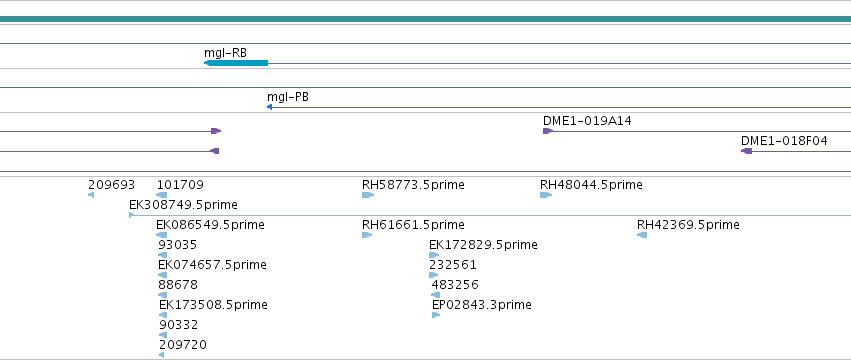This screenshot has height=360, width=851.
Task: Select the RH61661.5prime EST arrow
Action: click(367, 235)
